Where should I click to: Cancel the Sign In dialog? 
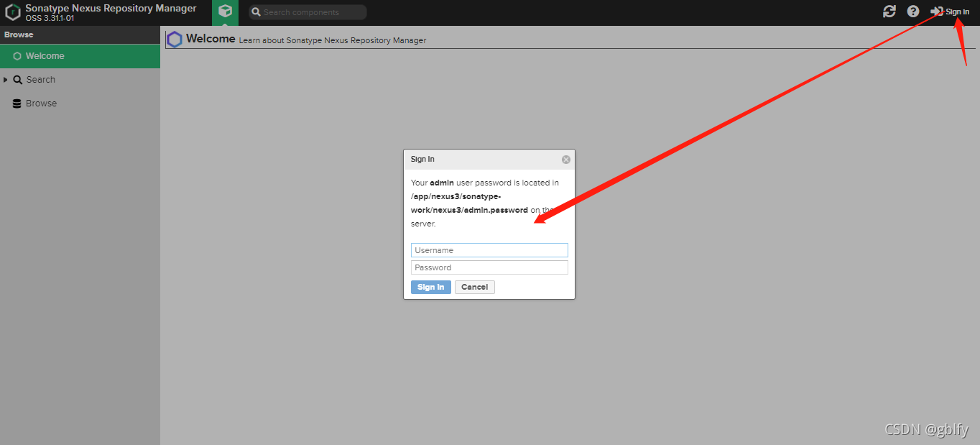475,287
